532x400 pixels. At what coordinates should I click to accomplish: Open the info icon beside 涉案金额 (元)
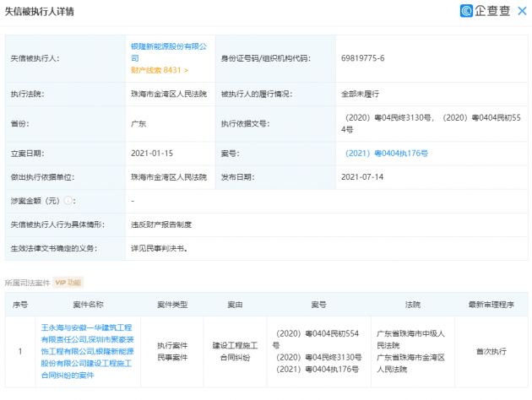tap(68, 201)
